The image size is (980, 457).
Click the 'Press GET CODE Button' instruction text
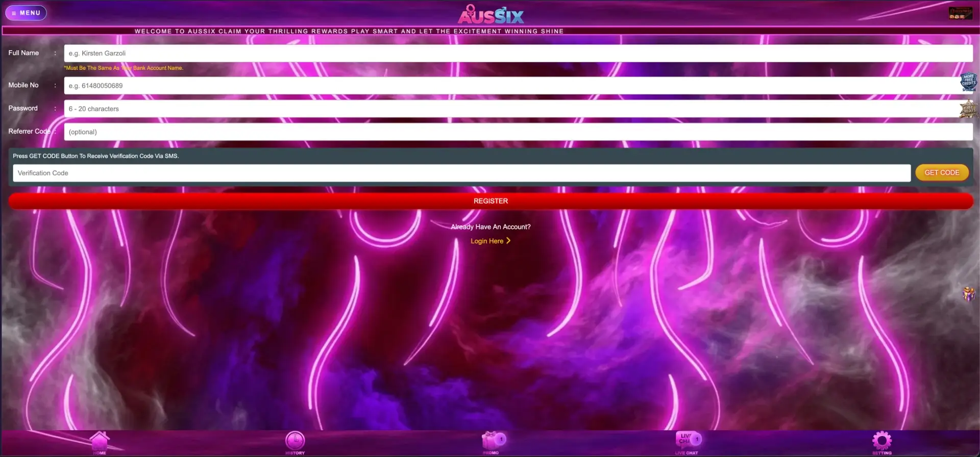click(x=96, y=156)
